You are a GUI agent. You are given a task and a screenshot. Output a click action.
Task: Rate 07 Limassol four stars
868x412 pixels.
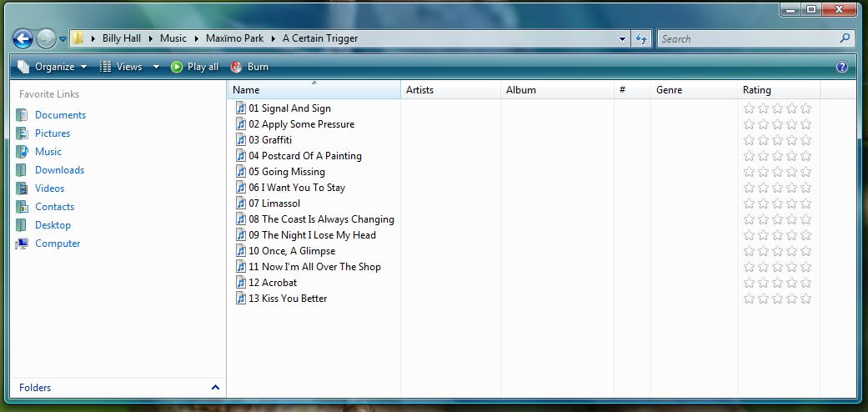pos(791,203)
